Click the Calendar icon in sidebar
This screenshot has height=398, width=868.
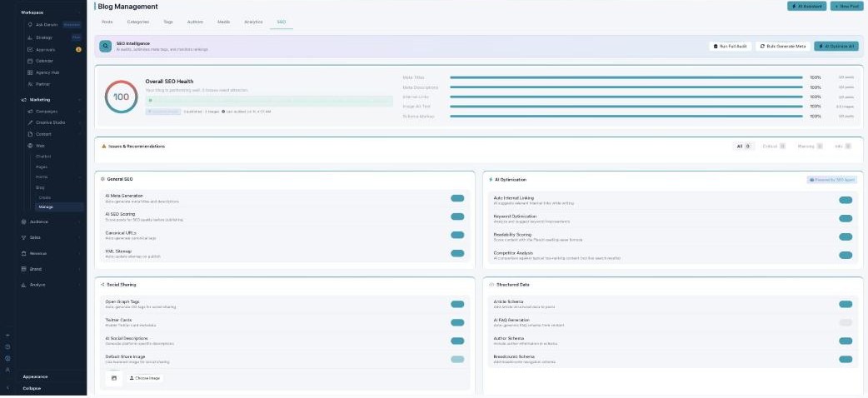coord(30,61)
